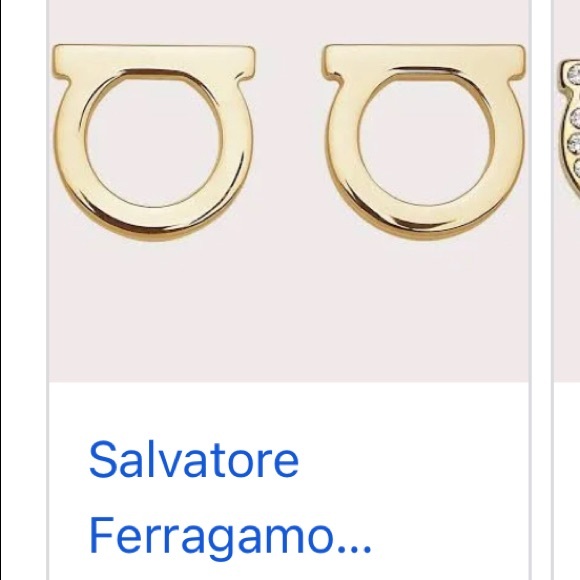Viewport: 580px width, 580px height.
Task: Open the "Salvatore Ferragamo..." product link
Action: coord(229,498)
